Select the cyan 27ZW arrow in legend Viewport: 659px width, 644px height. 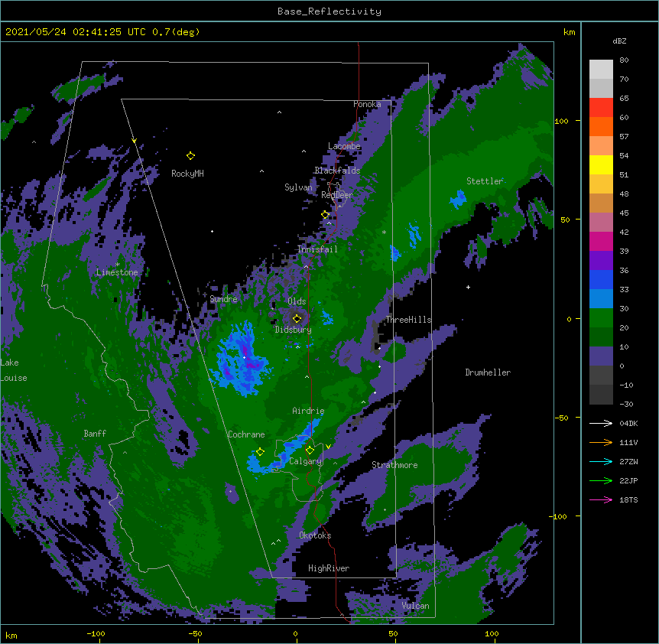pyautogui.click(x=601, y=461)
